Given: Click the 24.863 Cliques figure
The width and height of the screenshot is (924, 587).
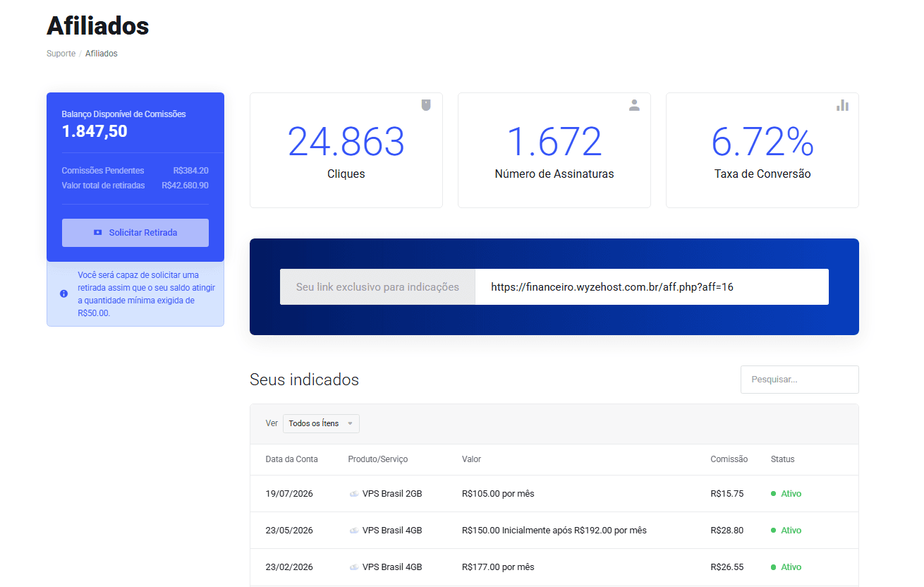Looking at the screenshot, I should [346, 142].
